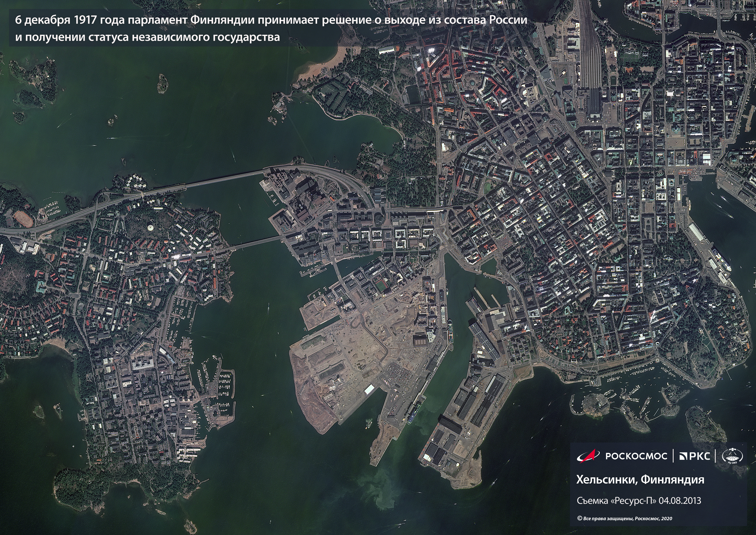Viewport: 756px width, 535px height.
Task: Click the "© Все права защищены, Роскосмос, 2020" notice
Action: [x=625, y=519]
